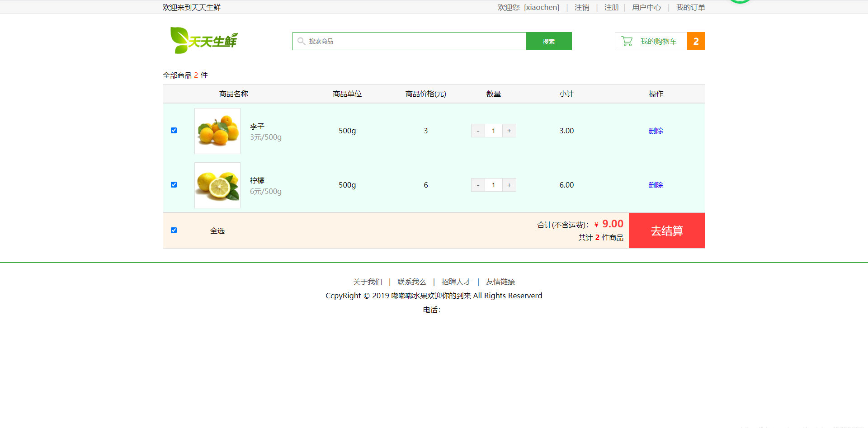868x428 pixels.
Task: Click the 天天生鲜 logo
Action: [203, 40]
